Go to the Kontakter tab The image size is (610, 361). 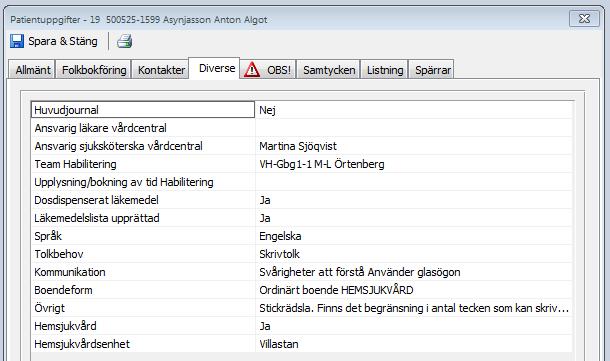(x=161, y=70)
